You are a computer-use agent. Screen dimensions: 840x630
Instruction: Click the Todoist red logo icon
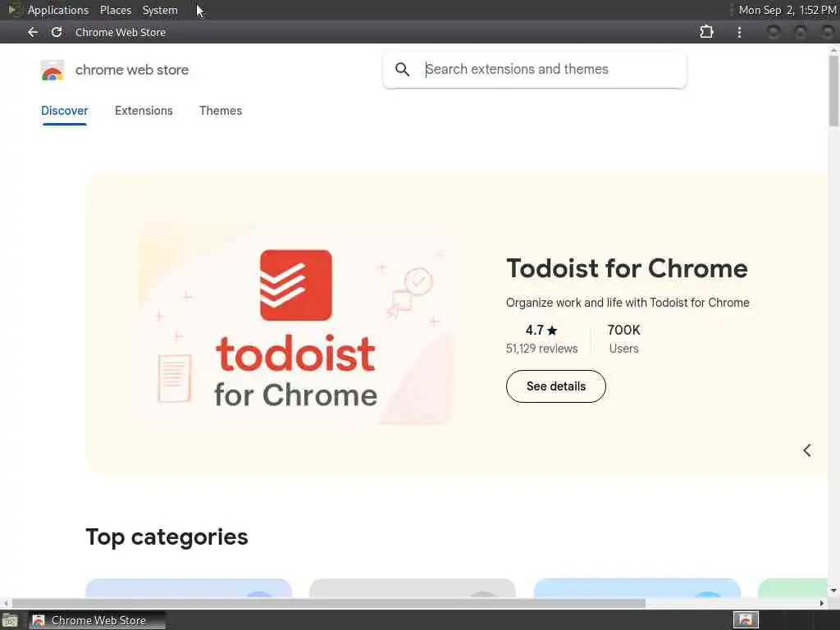tap(295, 285)
